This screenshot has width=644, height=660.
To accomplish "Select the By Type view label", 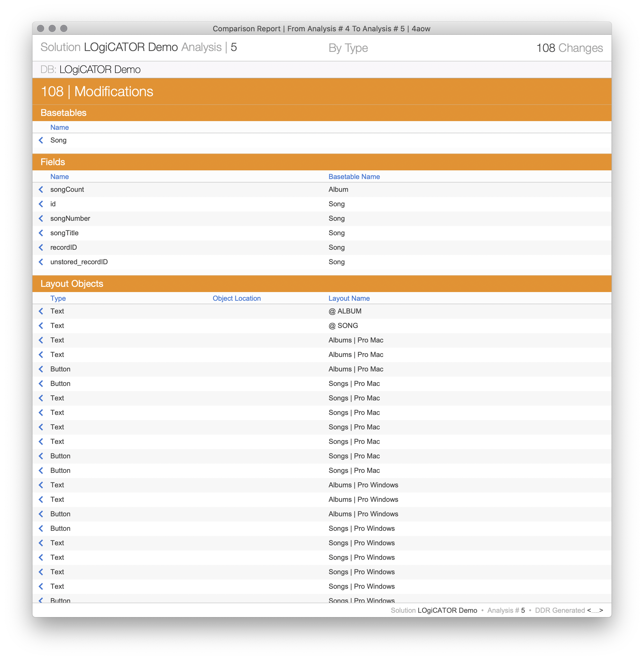I will click(348, 48).
